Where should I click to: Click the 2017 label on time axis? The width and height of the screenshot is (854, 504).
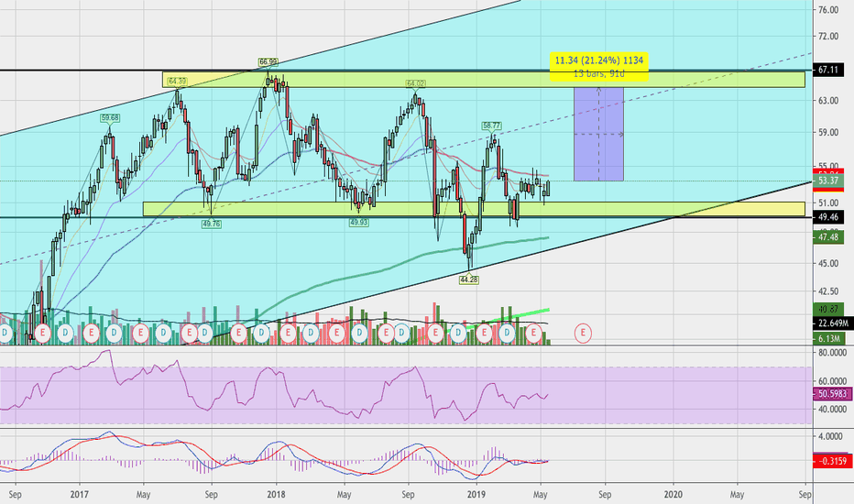pos(79,495)
